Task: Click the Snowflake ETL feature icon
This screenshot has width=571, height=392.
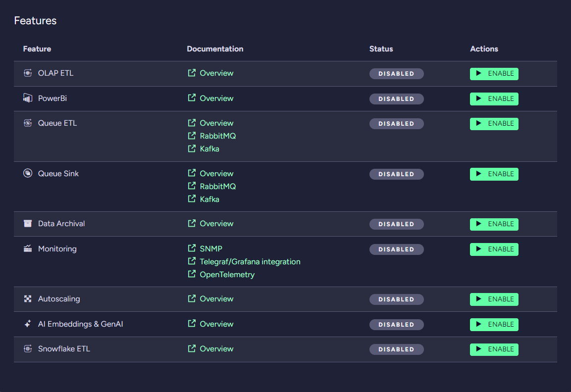Action: click(x=28, y=348)
